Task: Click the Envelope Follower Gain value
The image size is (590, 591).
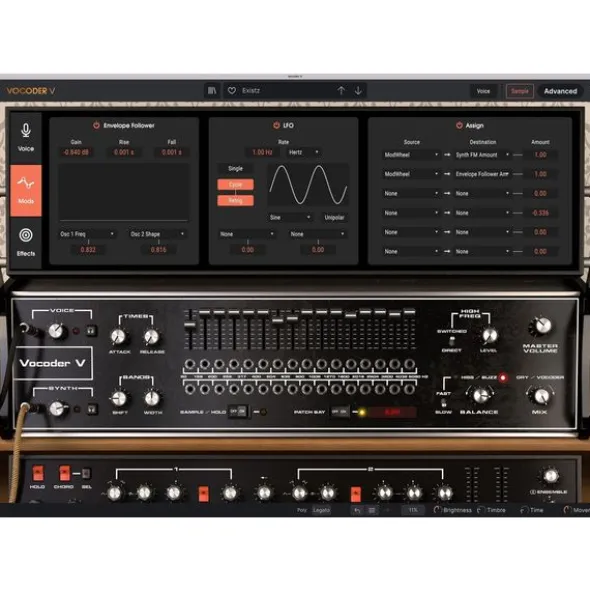Action: (x=76, y=152)
